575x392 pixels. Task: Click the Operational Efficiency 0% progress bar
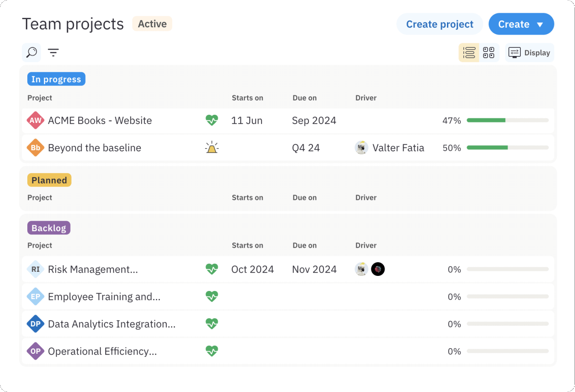click(508, 351)
